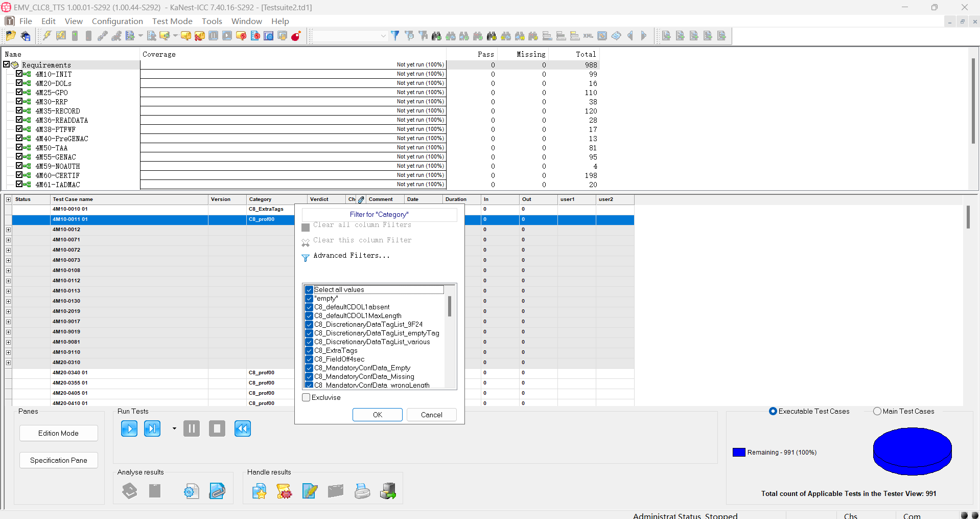Click the Edition Mode button
980x519 pixels.
(x=58, y=433)
